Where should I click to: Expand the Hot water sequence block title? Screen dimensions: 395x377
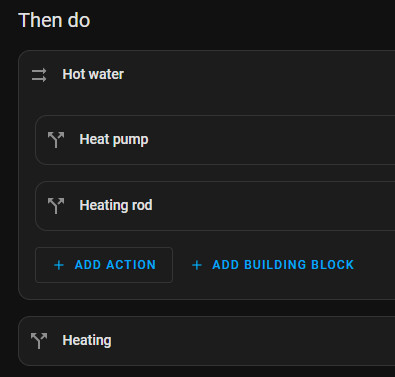[x=93, y=74]
